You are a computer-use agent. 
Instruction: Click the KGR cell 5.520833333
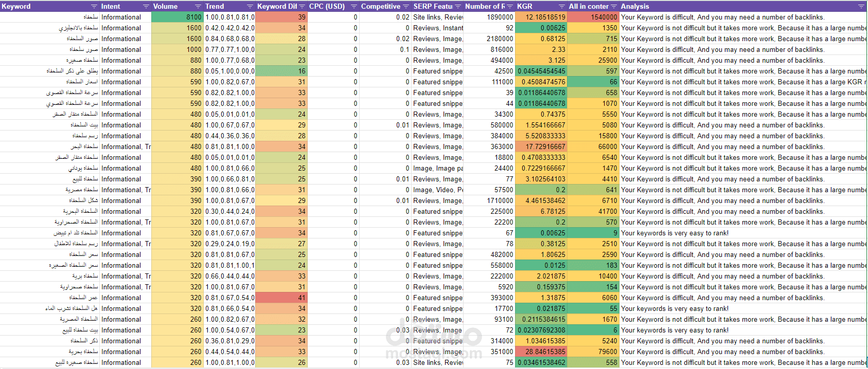[541, 136]
